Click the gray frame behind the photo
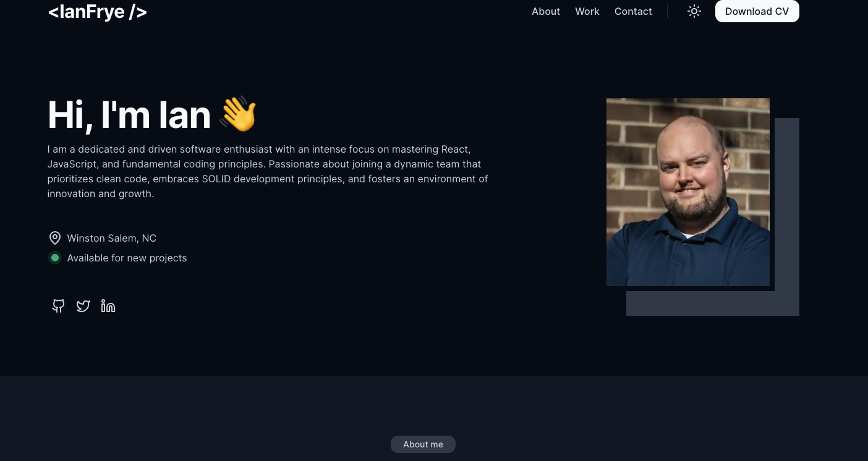The width and height of the screenshot is (868, 461). (x=786, y=216)
